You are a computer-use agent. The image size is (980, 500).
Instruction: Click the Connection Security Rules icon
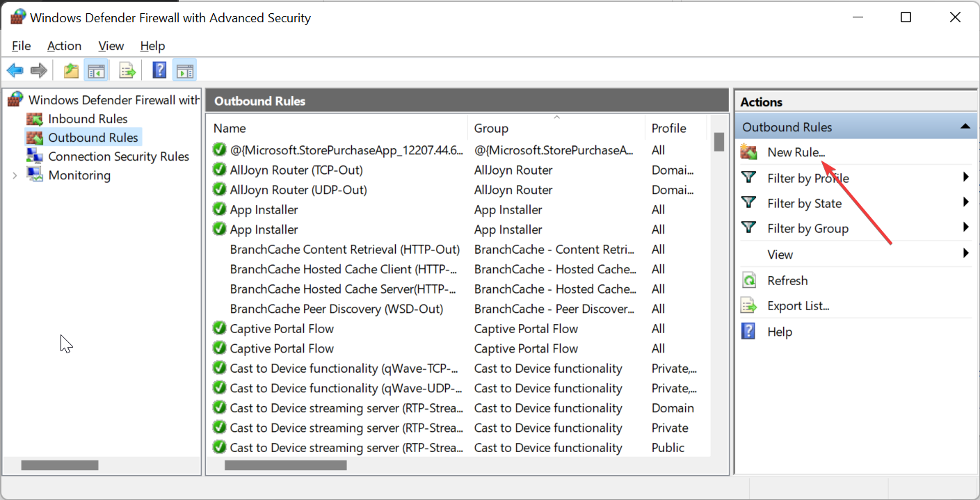35,156
